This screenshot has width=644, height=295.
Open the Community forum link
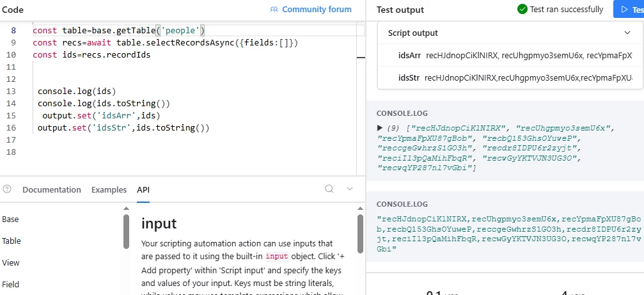point(317,10)
